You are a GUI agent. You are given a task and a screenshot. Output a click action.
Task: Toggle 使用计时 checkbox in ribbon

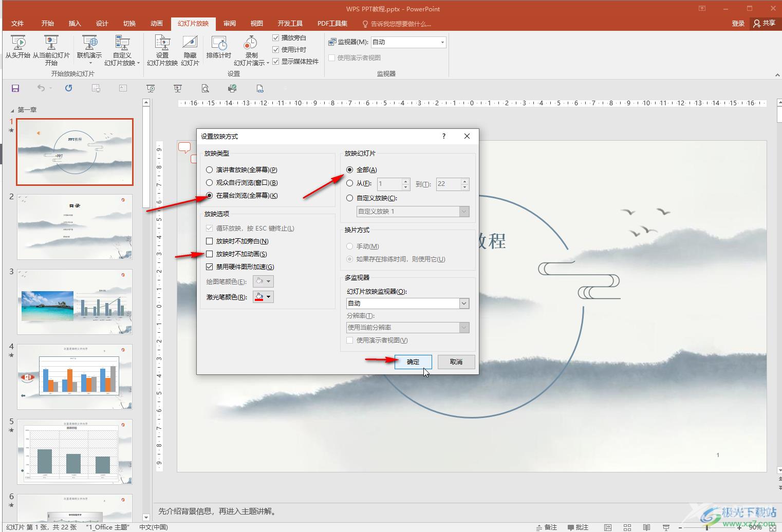[x=276, y=50]
